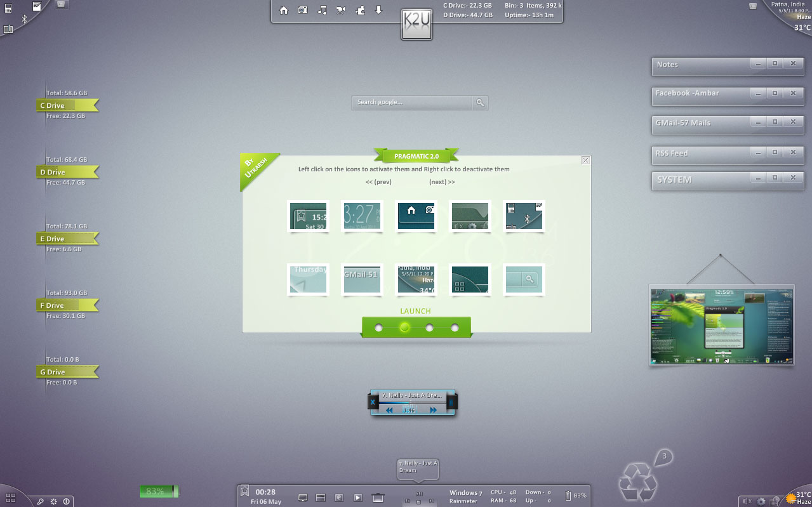Click the muted speaker icon in bottom-right tray
The height and width of the screenshot is (507, 812).
pos(747,501)
